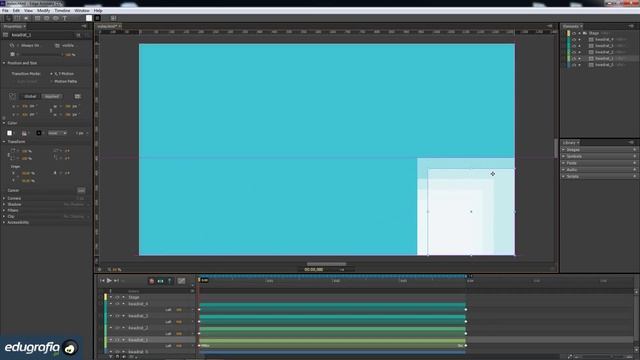Toggle Auto-Transition mode button

coord(160,281)
